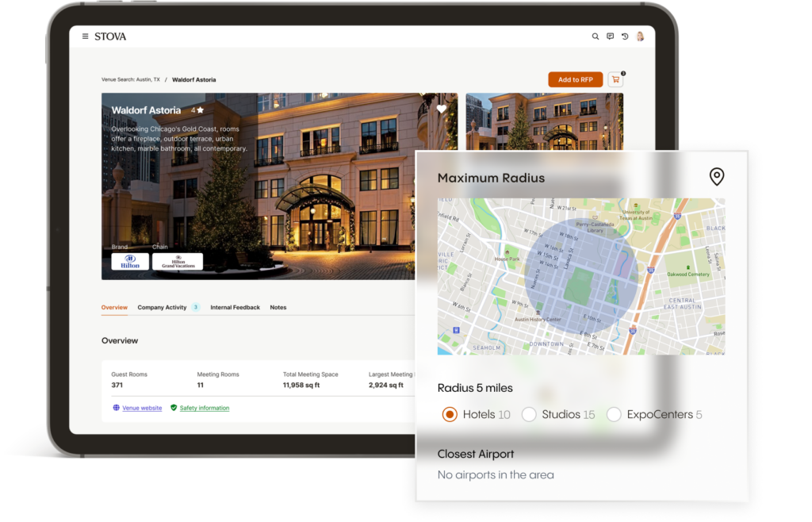Open the RFP cart icon with badge
This screenshot has width=812, height=522.
click(x=616, y=79)
